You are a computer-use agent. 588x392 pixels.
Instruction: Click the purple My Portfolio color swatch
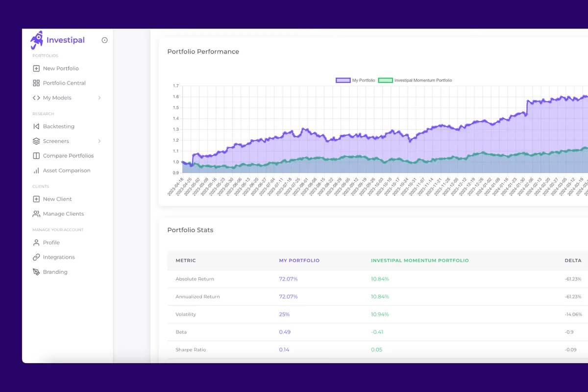(343, 80)
